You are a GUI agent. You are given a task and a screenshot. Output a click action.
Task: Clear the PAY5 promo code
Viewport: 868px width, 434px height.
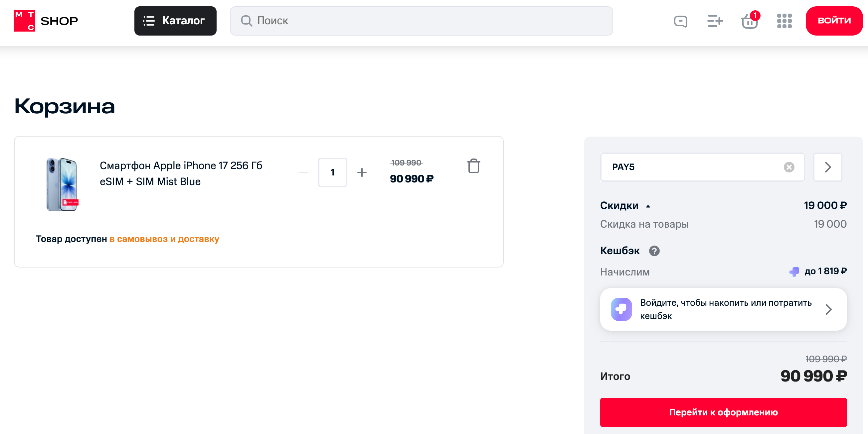point(789,167)
